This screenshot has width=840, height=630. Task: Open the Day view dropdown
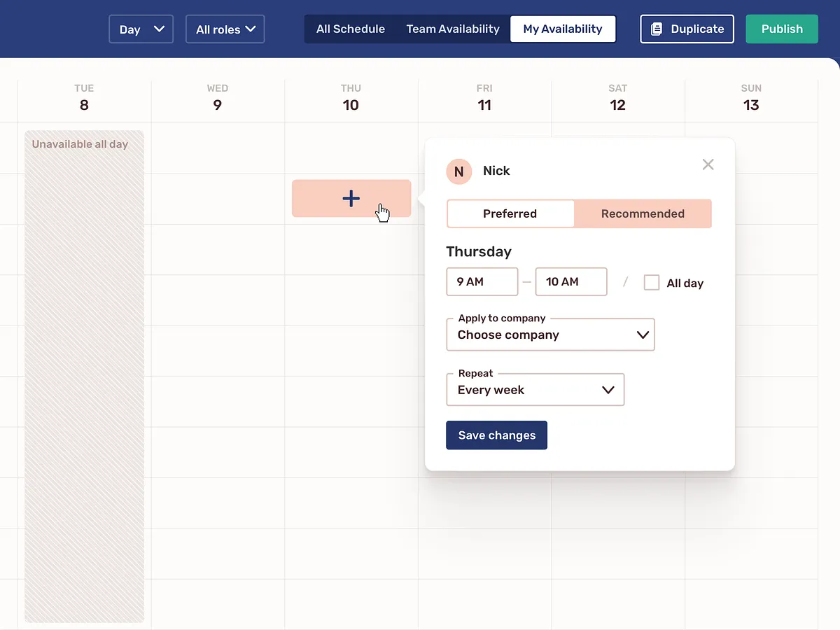(x=141, y=29)
